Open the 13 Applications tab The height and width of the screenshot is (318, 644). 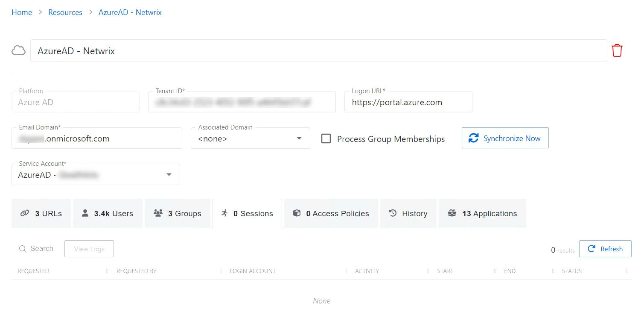pos(482,213)
